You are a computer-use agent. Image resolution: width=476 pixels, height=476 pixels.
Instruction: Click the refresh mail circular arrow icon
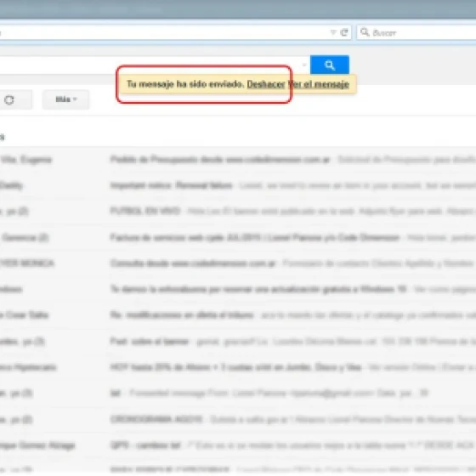[9, 100]
